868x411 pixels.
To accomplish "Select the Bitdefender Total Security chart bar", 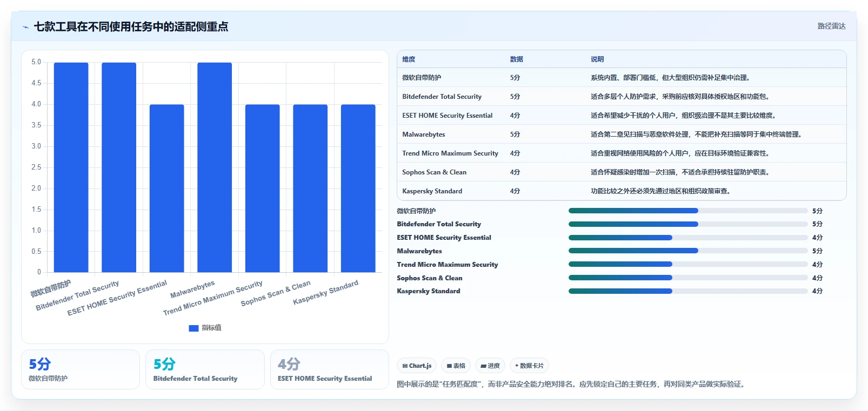I will point(119,167).
